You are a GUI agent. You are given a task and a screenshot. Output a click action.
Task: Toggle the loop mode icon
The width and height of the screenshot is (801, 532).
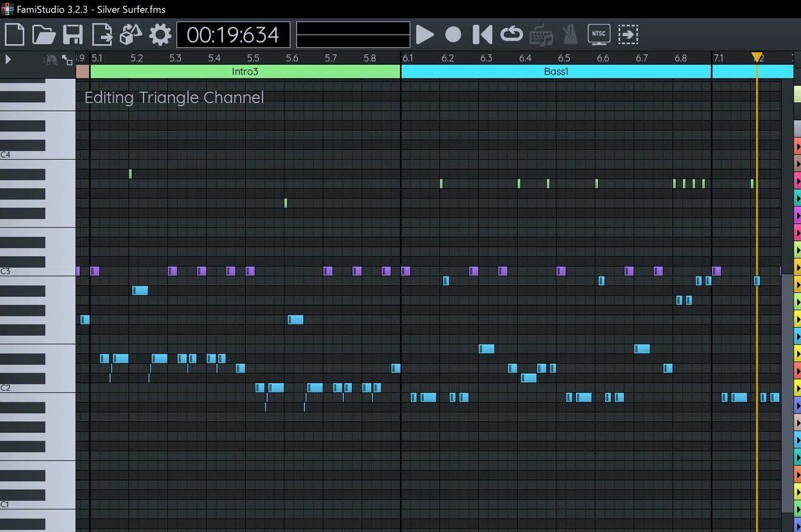click(511, 34)
